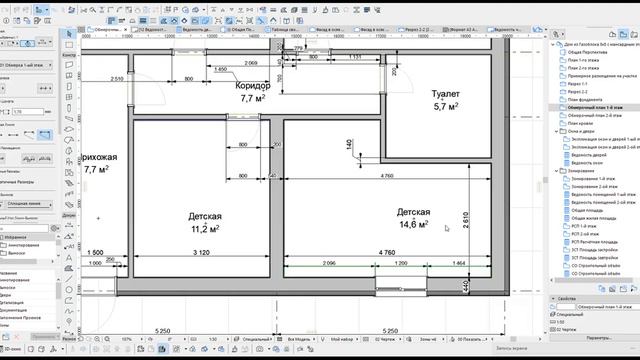
Task: Click the zoom-in magnifier in the bottom bar
Action: (97, 339)
